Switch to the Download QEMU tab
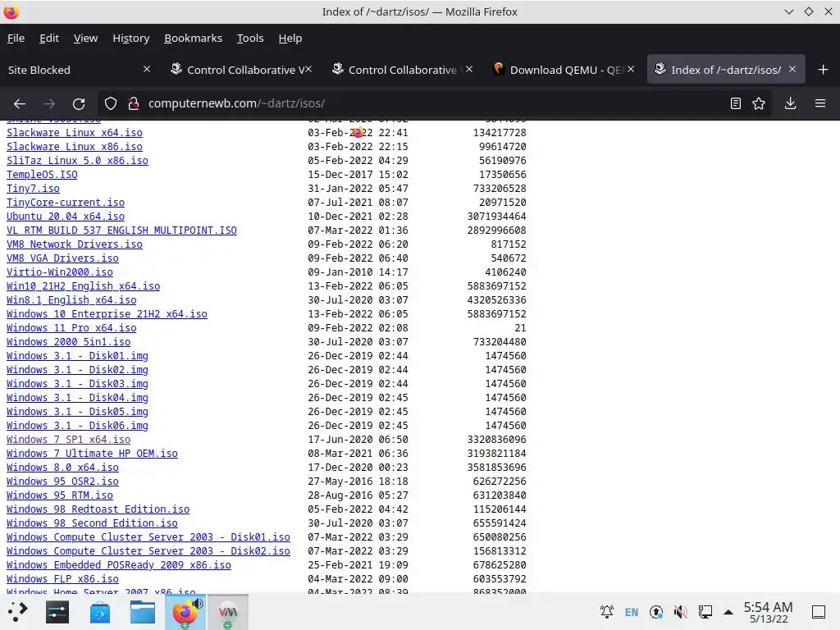The height and width of the screenshot is (630, 840). tap(564, 69)
